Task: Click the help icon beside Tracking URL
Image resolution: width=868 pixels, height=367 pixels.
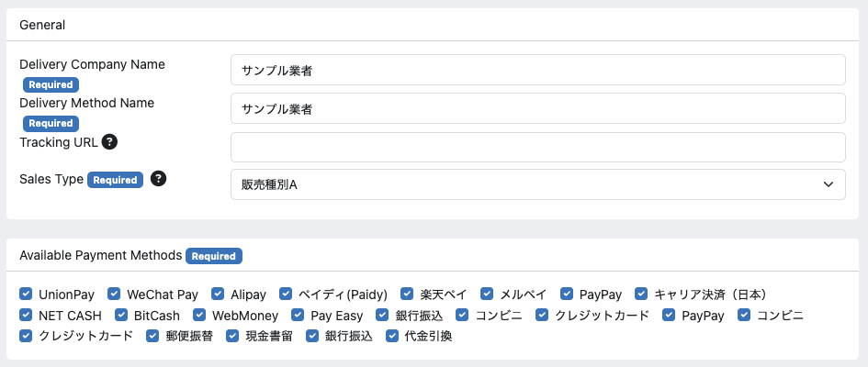Action: [x=109, y=142]
